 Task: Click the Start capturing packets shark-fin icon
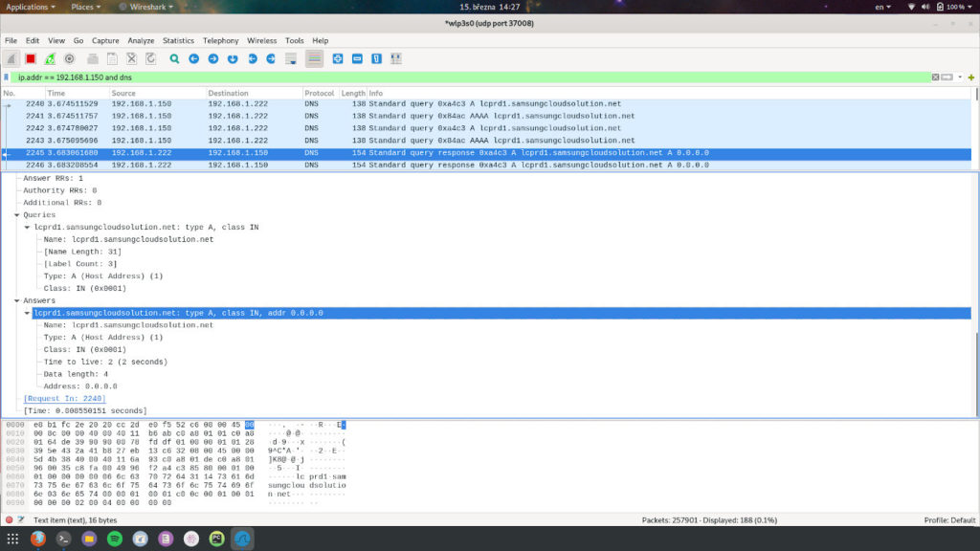(11, 58)
